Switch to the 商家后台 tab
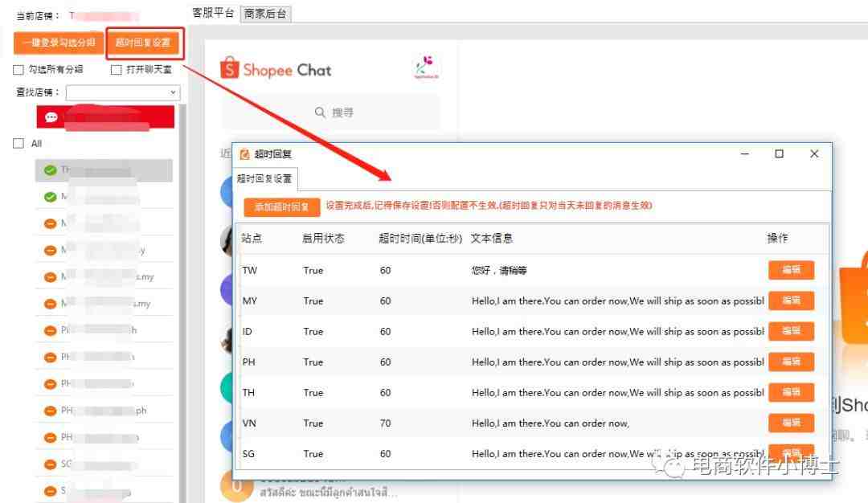Viewport: 868px width, 503px height. 265,14
